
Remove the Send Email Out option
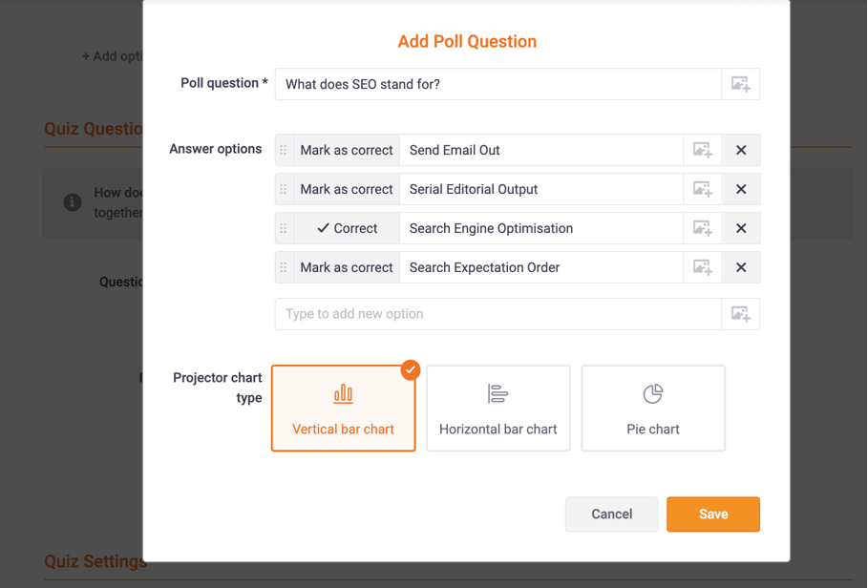pyautogui.click(x=741, y=150)
